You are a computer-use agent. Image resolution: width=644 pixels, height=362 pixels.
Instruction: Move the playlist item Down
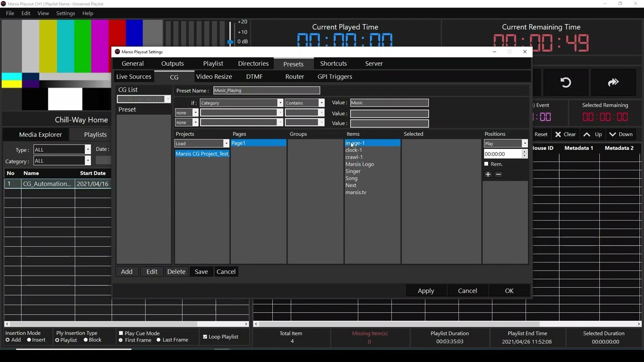click(x=620, y=134)
